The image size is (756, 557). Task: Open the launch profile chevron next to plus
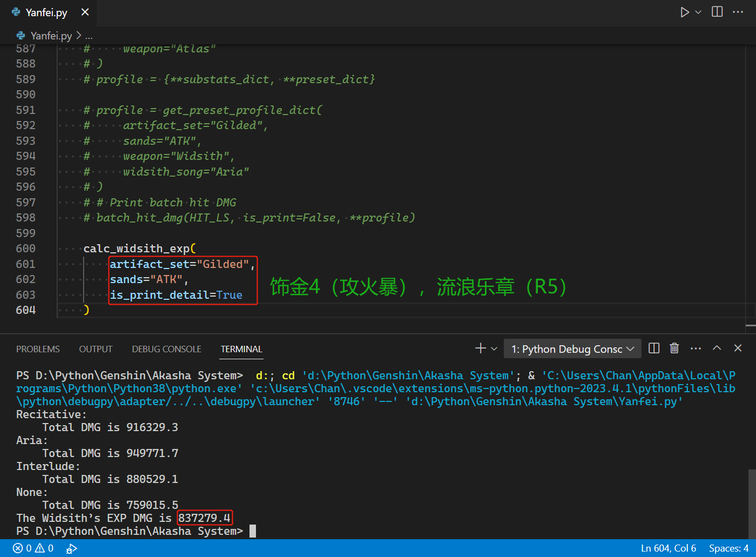pos(494,349)
